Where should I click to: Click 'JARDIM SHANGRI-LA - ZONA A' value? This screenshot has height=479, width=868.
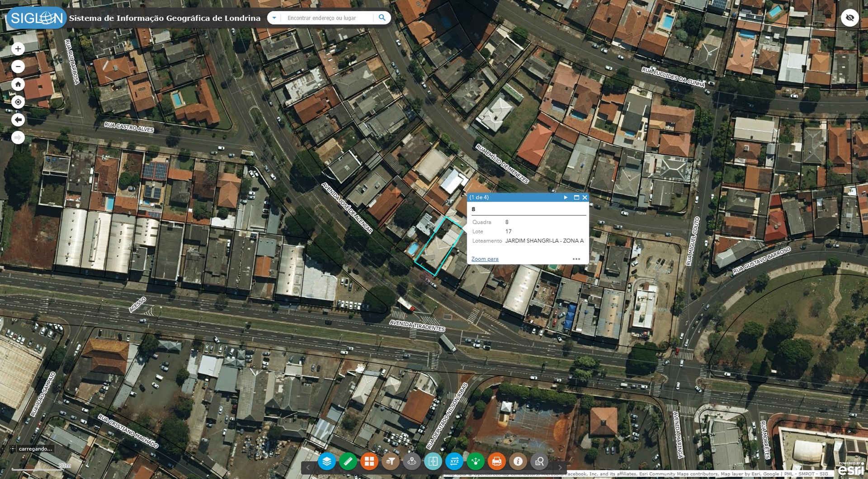click(544, 241)
